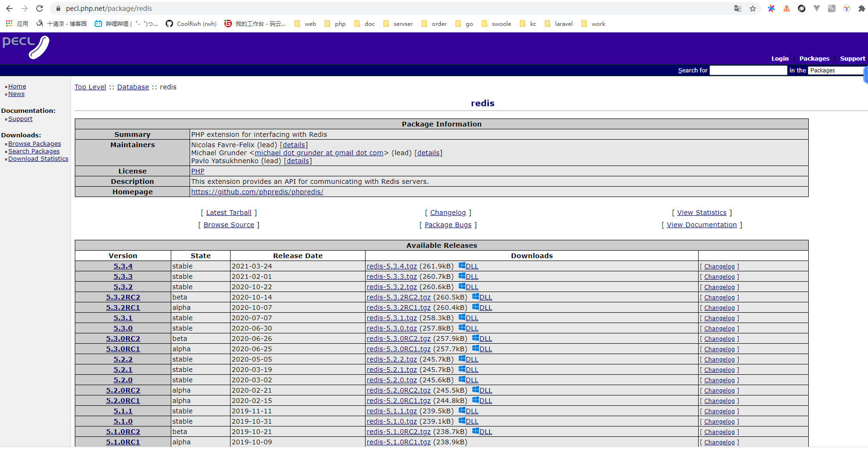Screen dimensions: 868x450
Task: Open Support in the top navigation
Action: pos(852,58)
